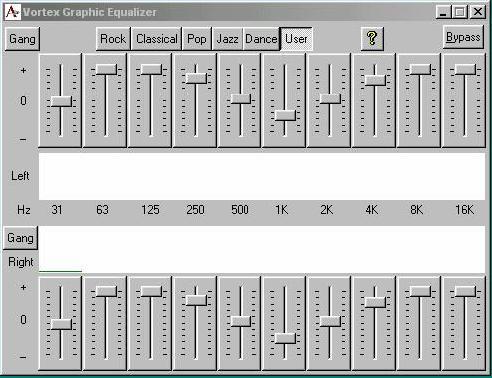Image resolution: width=492 pixels, height=378 pixels.
Task: Click the Left channel 8K slider handle
Action: coord(420,69)
